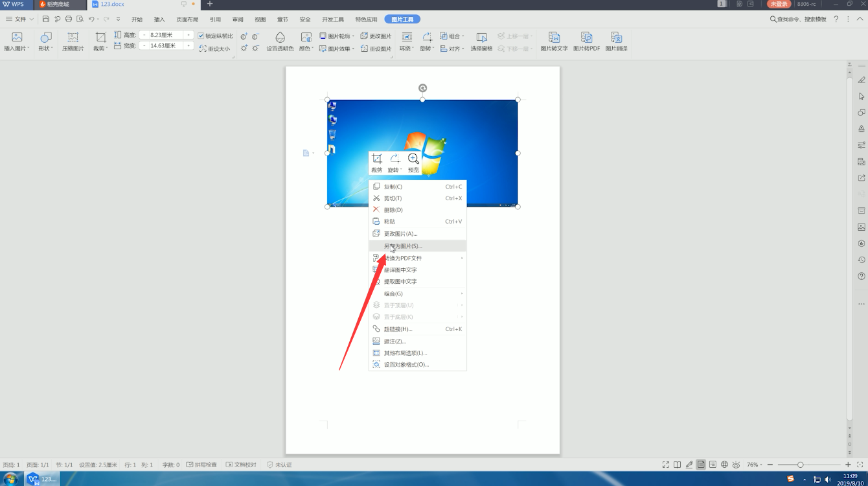
Task: Switch to reading layout view icon
Action: [x=677, y=465]
